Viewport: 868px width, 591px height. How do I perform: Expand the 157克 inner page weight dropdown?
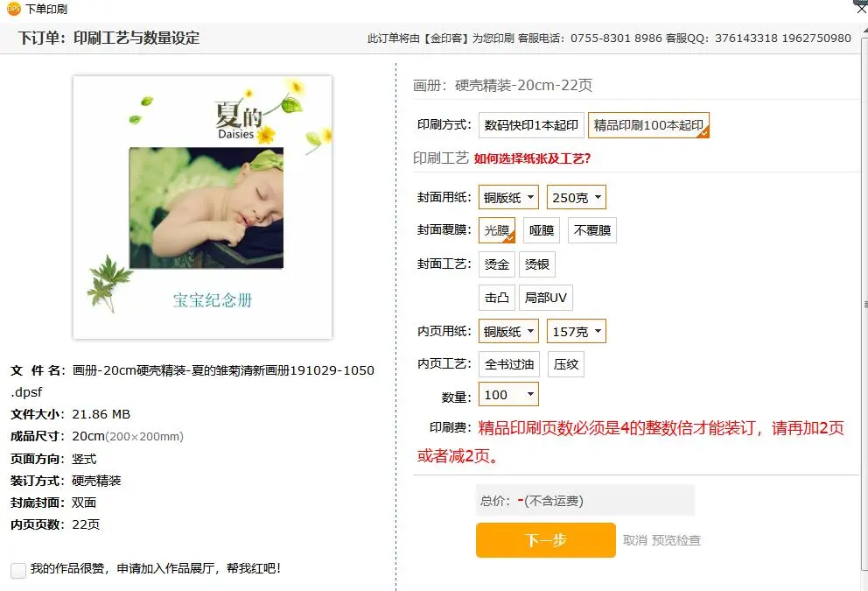tap(577, 331)
